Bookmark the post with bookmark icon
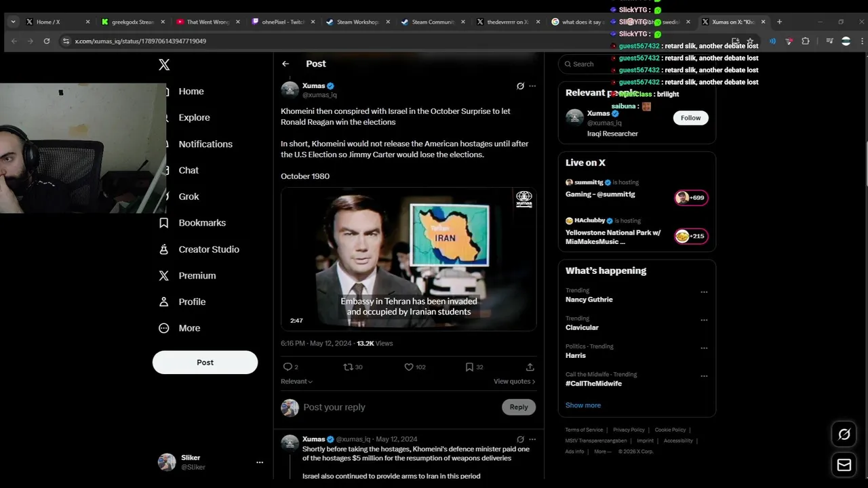 tap(469, 367)
